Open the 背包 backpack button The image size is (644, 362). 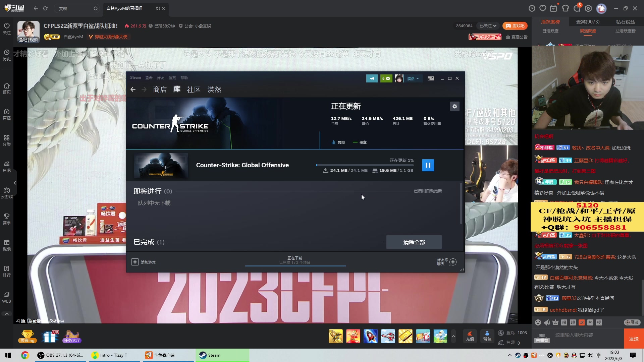(487, 336)
